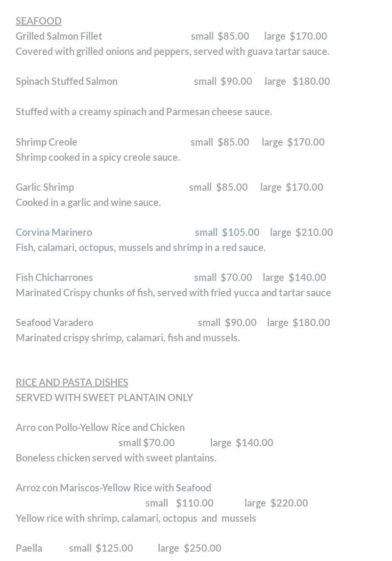Click SERVED WITH SWEET PLANTAIN ONLY line

104,397
